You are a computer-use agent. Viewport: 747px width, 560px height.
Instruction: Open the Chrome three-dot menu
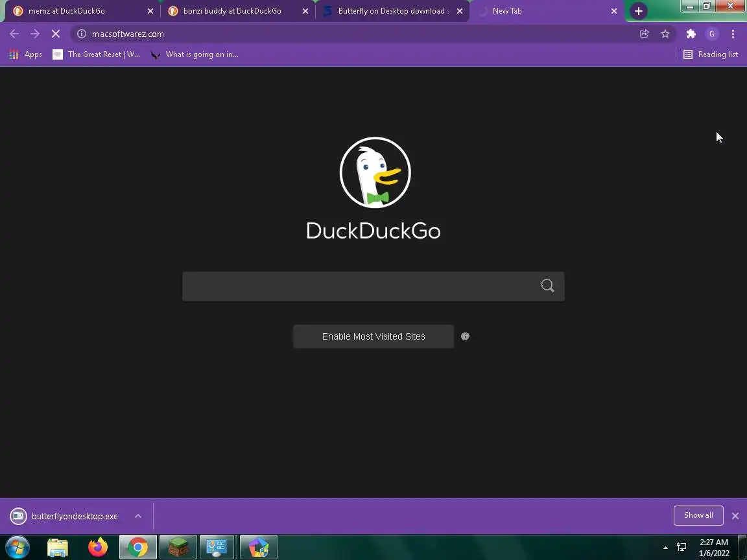pos(733,34)
